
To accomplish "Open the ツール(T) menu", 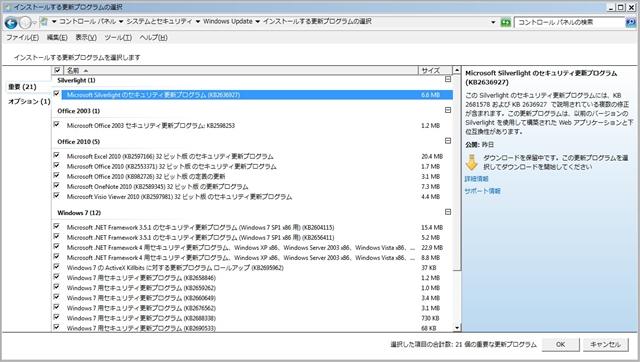I will (x=118, y=38).
